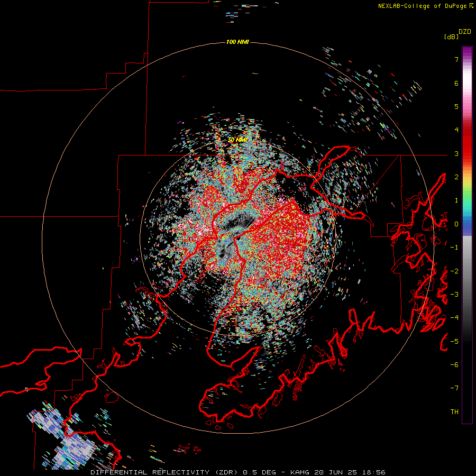
Task: Click the 0 tick label on scale
Action: tap(456, 224)
